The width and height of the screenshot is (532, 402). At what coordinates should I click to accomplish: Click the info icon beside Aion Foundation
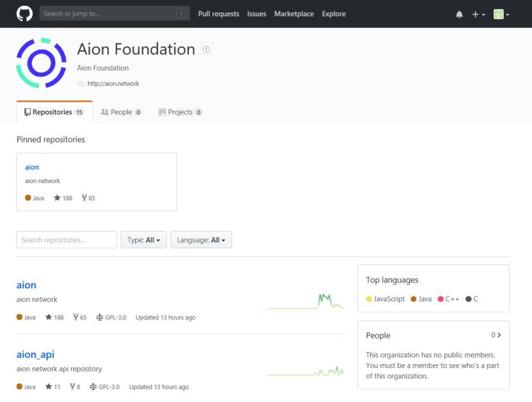click(206, 49)
